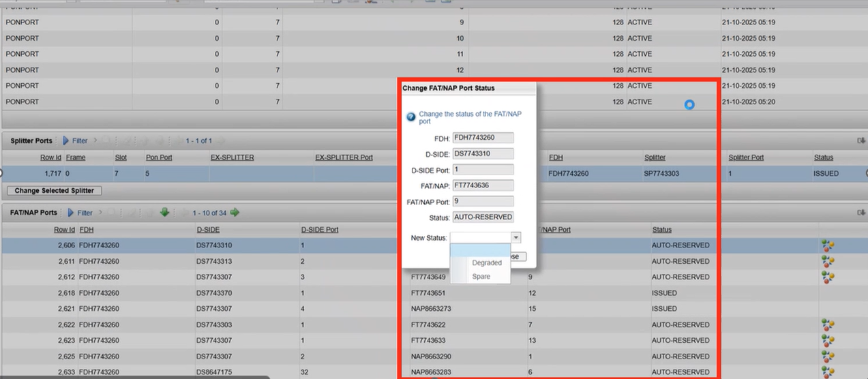Choose Degraded from the status list
Viewport: 868px width, 379px height.
click(x=486, y=263)
